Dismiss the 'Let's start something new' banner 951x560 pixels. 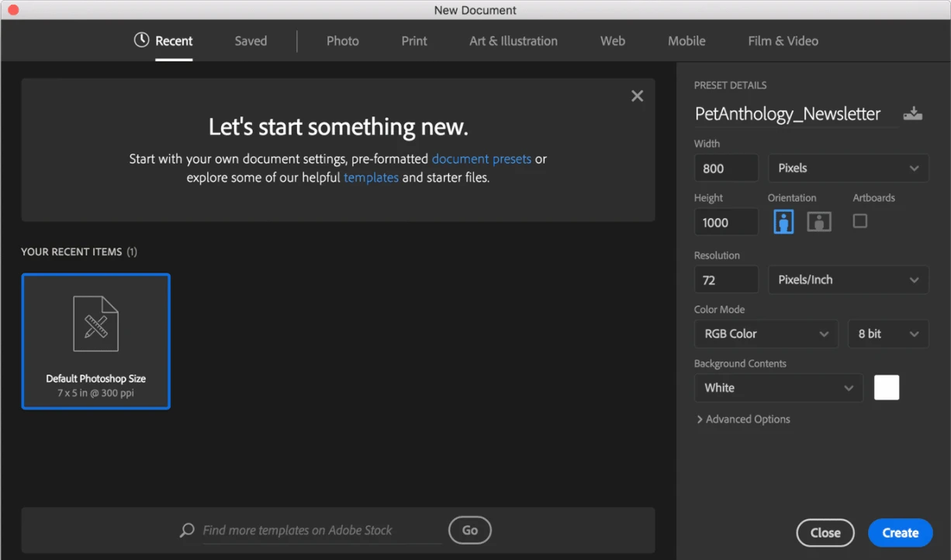coord(637,96)
